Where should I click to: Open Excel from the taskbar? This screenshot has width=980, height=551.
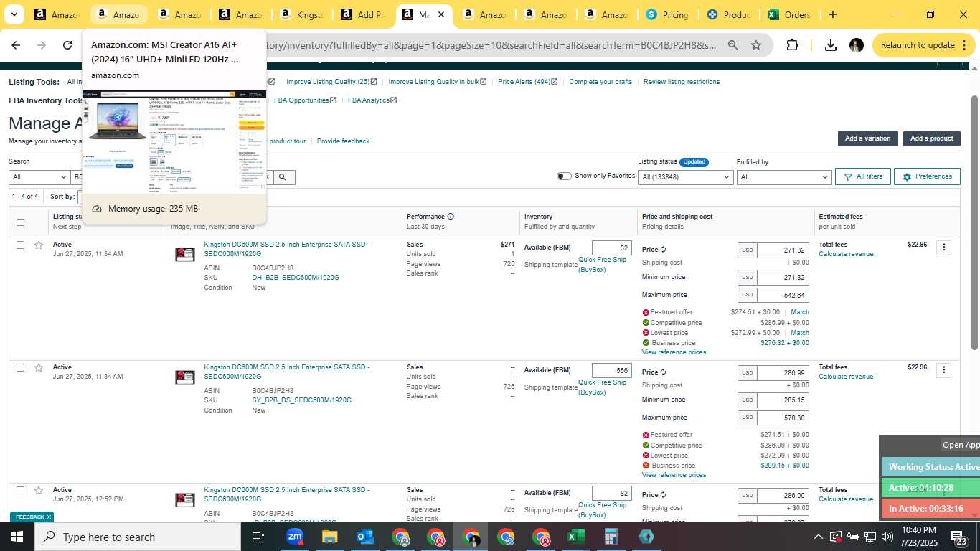(575, 537)
